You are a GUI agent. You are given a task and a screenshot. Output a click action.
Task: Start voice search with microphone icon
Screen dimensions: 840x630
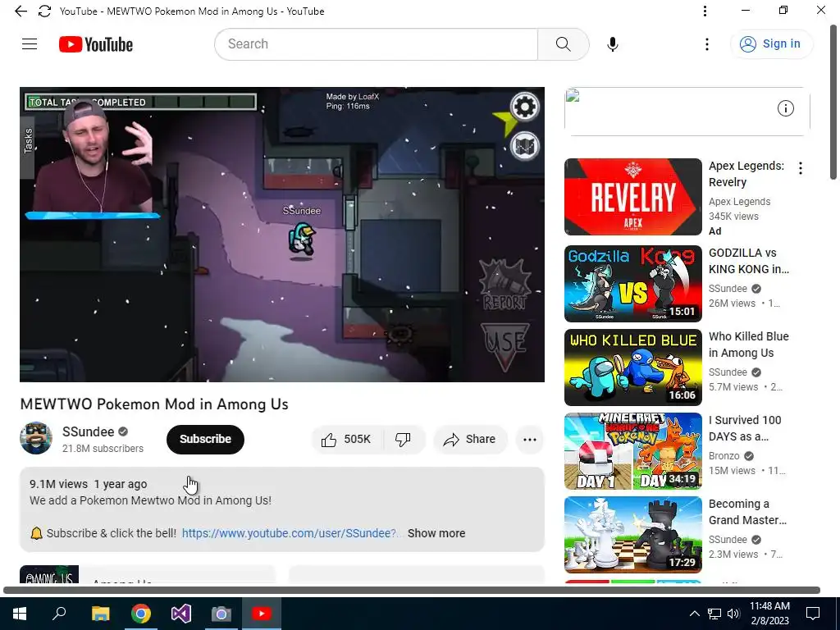[x=613, y=44]
